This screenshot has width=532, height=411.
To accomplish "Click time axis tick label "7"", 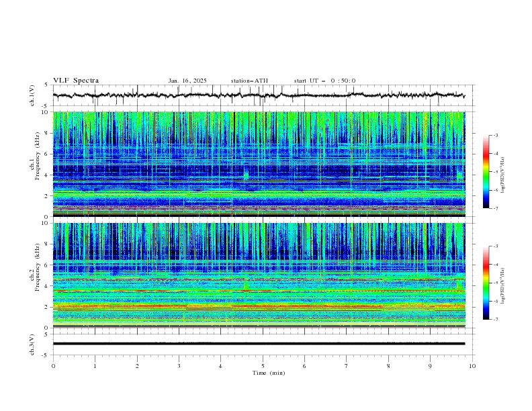I will 347,366.
